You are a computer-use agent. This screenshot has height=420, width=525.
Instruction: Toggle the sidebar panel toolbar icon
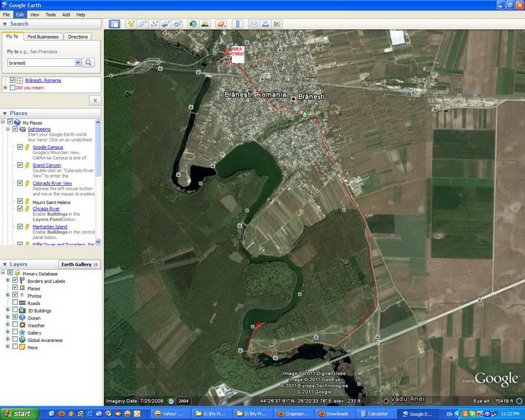tap(114, 24)
